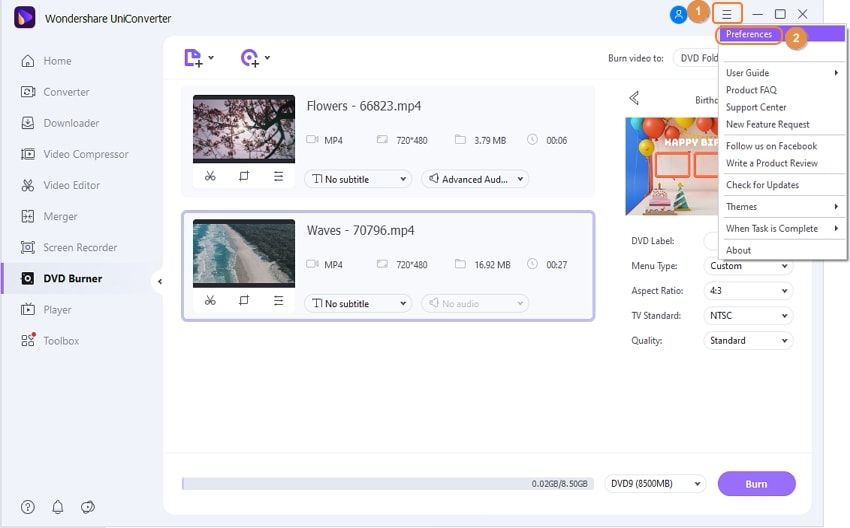Image resolution: width=850 pixels, height=528 pixels.
Task: Open Aspect Ratio 4:3 dropdown
Action: pyautogui.click(x=748, y=291)
